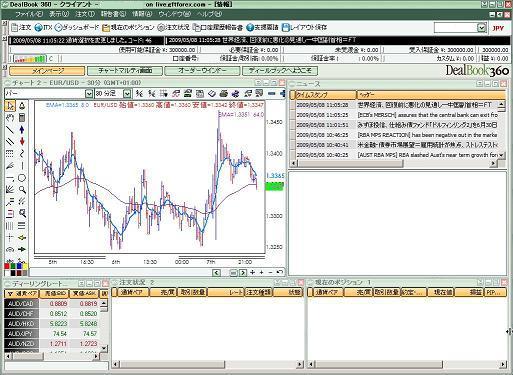This screenshot has width=513, height=375.
Task: Select the arrow pointer tool in chart toolbox
Action: tap(10, 106)
